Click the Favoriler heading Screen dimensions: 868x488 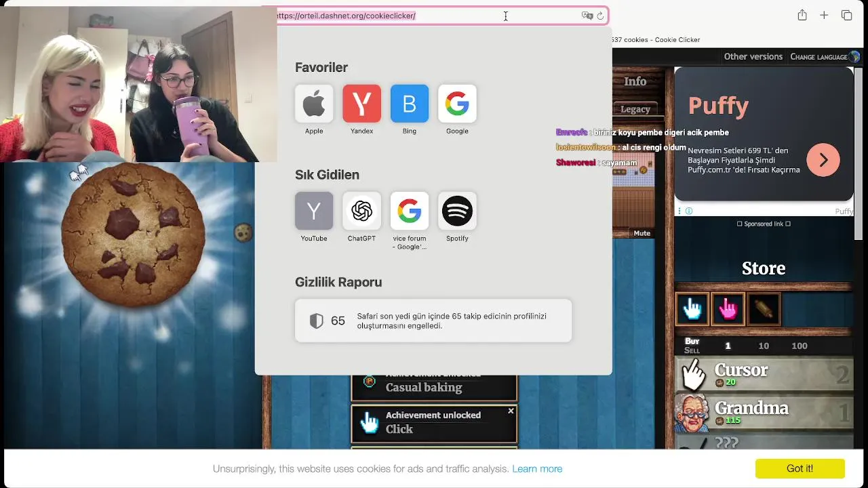click(x=321, y=68)
